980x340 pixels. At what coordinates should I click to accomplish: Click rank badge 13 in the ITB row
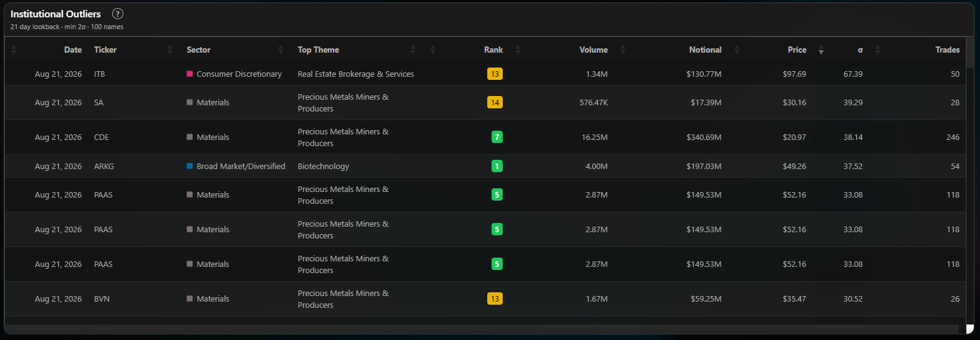click(495, 74)
